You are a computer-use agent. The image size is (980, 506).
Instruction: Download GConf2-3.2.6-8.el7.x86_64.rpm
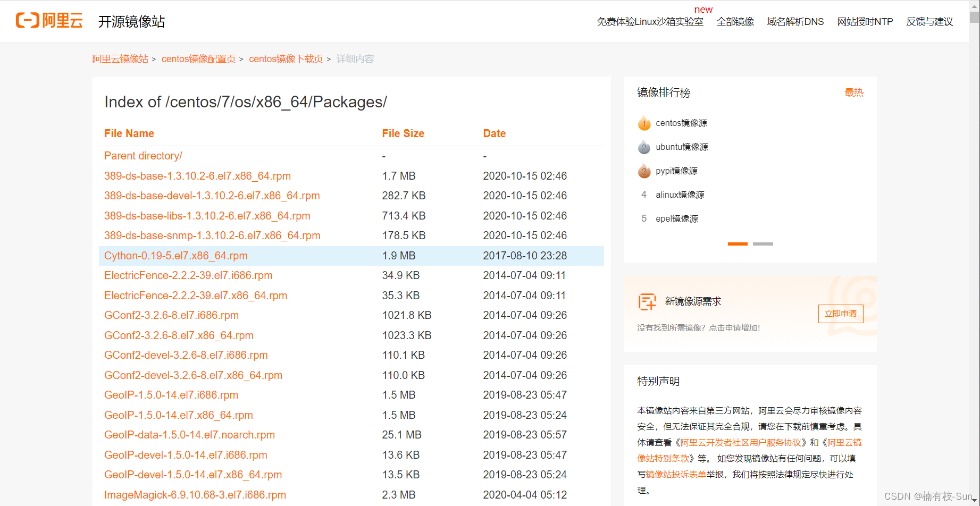pos(179,335)
